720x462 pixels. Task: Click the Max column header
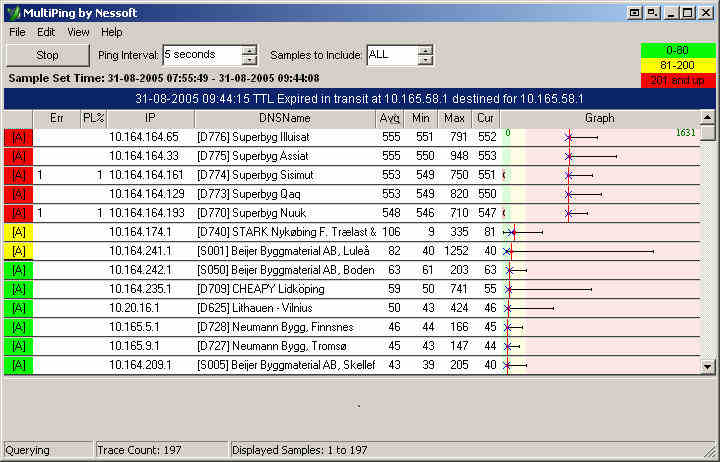tap(454, 118)
